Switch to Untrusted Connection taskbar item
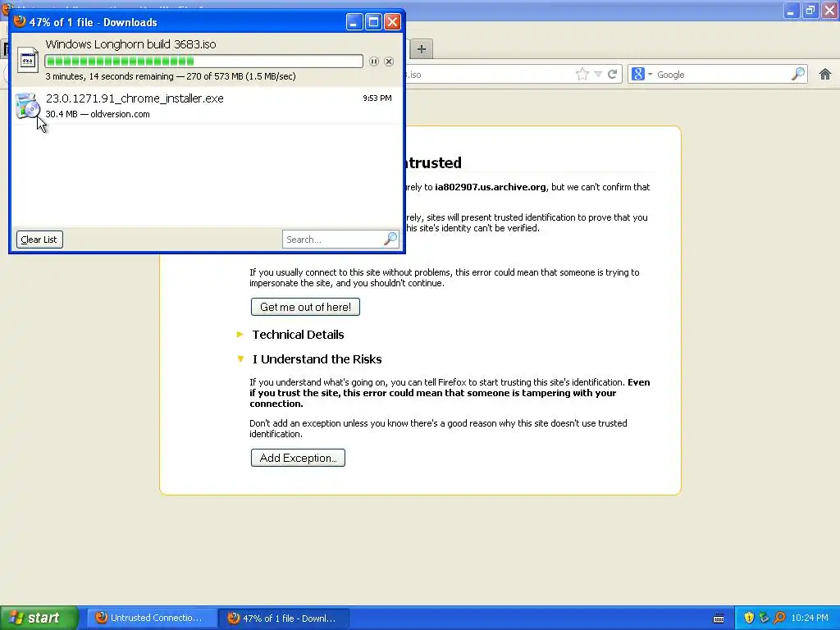Screen dimensions: 840x630 point(151,618)
